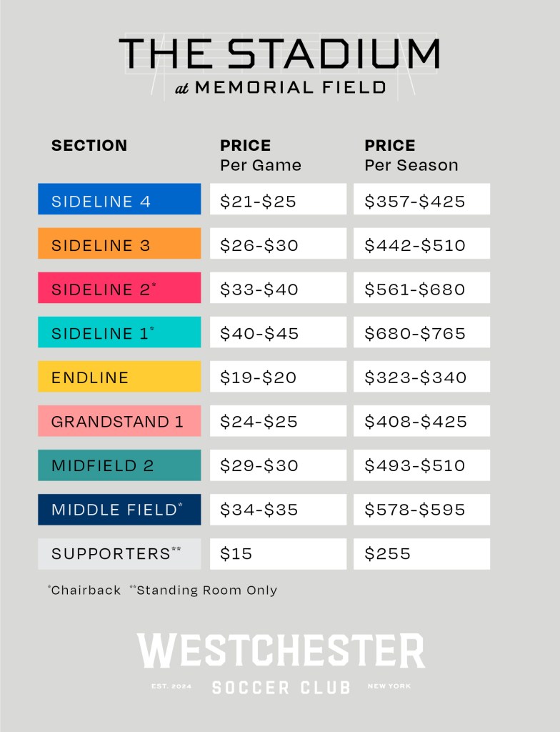Click the $357-$425 season price cell

click(x=422, y=199)
